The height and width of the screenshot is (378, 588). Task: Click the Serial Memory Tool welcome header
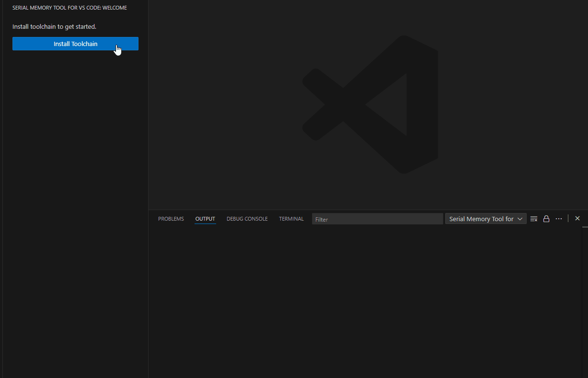(x=69, y=7)
